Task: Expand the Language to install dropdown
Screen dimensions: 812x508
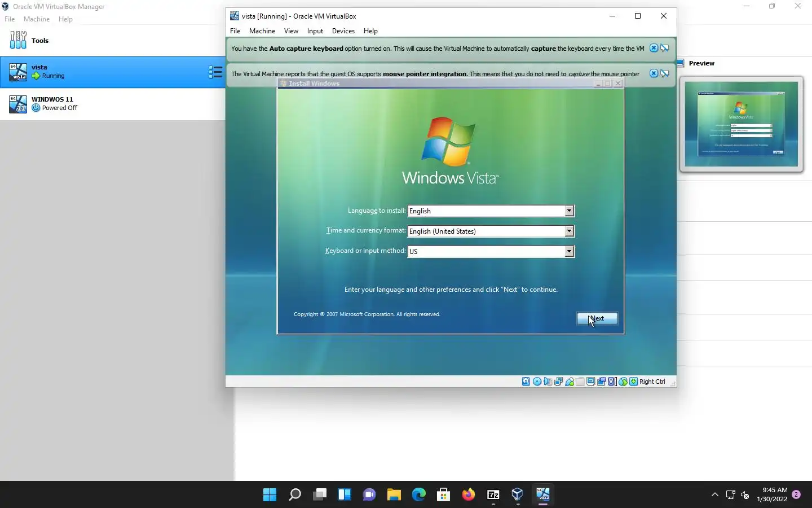Action: (569, 211)
